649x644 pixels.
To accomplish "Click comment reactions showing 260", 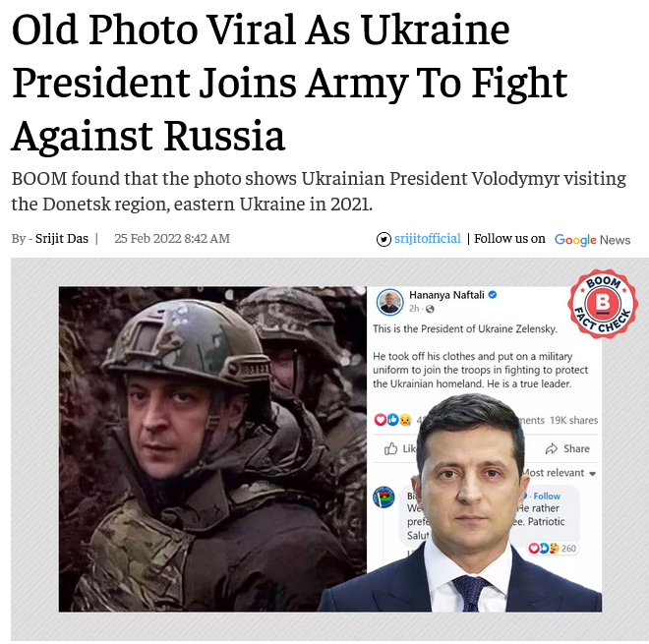I will click(553, 548).
